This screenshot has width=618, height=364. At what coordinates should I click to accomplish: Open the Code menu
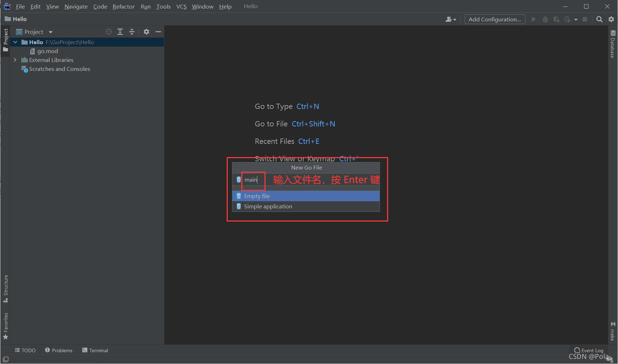(100, 6)
